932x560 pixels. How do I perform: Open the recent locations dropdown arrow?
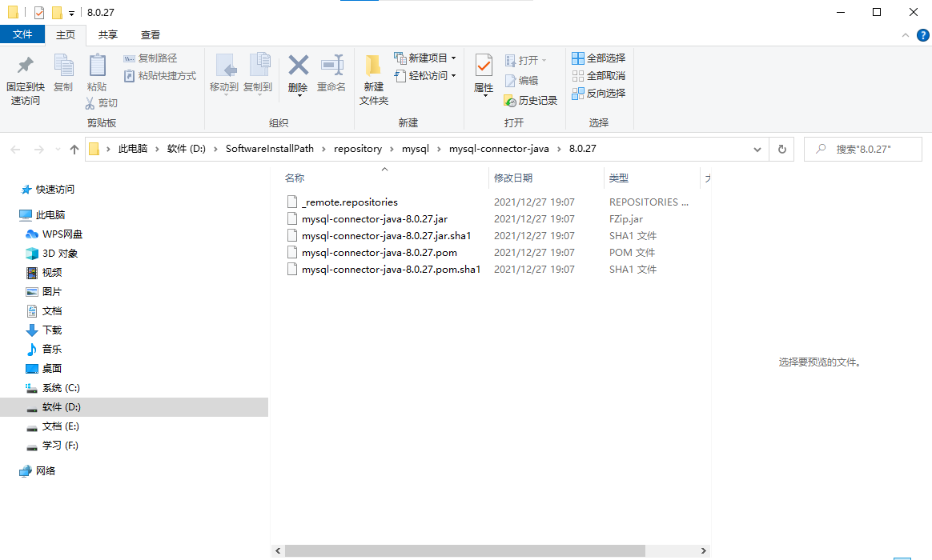tap(58, 150)
